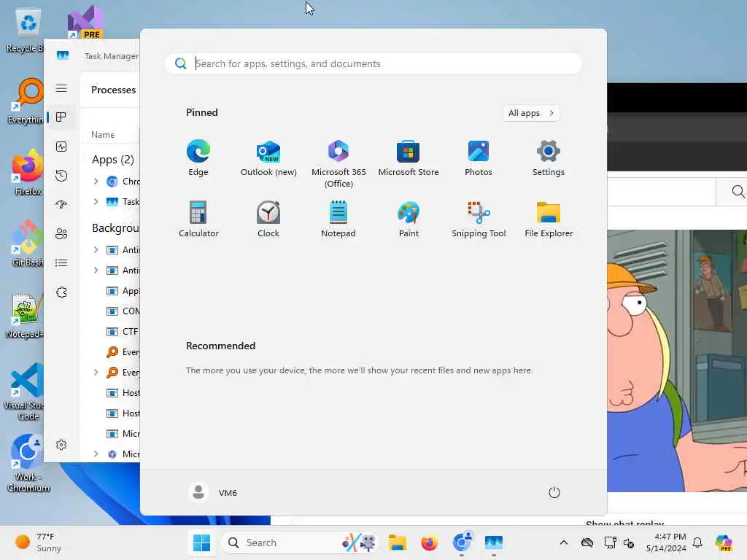Open Performance page in Task Manager sidebar
The width and height of the screenshot is (747, 560).
[x=61, y=147]
